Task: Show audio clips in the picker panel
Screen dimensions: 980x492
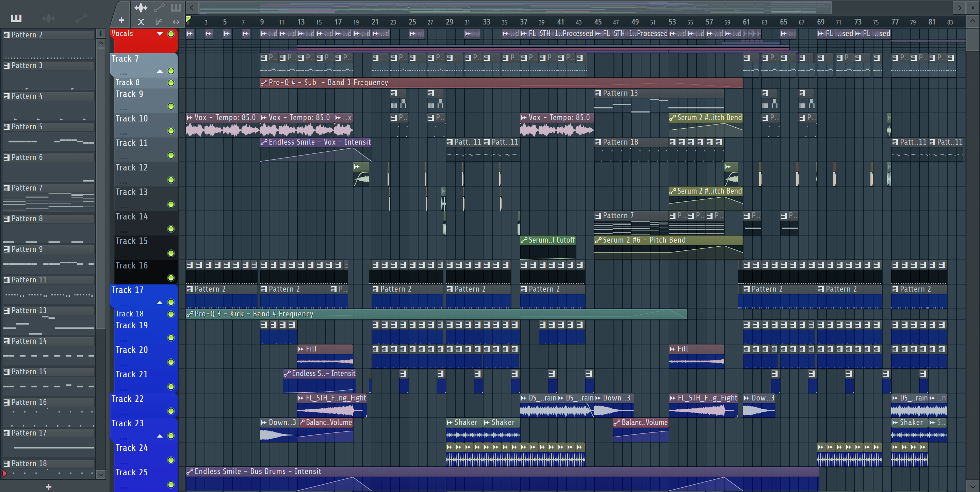Action: 48,18
